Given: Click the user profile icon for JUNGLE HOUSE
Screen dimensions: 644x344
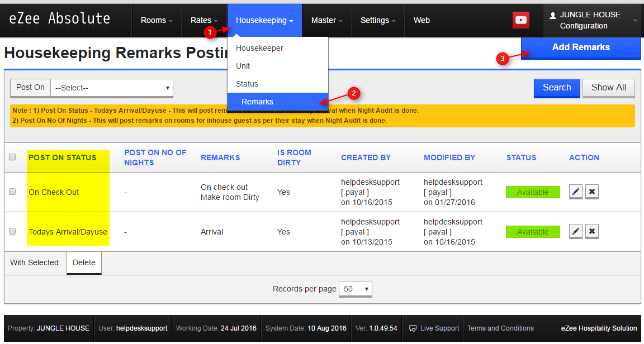Looking at the screenshot, I should 553,15.
